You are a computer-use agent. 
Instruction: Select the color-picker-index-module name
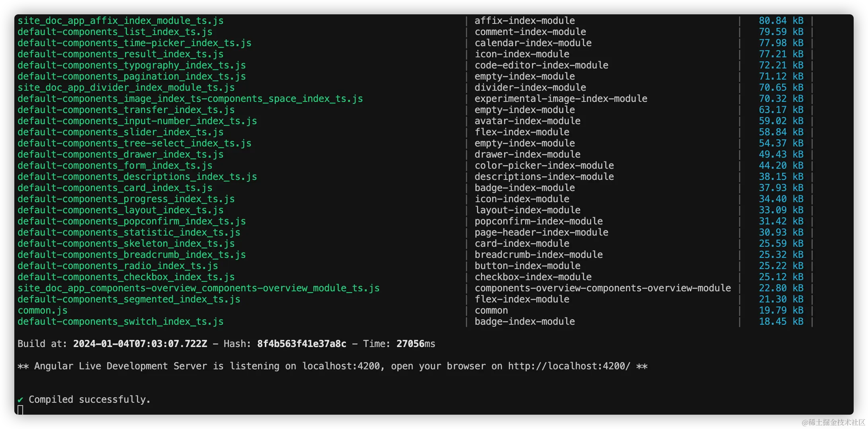pos(544,166)
